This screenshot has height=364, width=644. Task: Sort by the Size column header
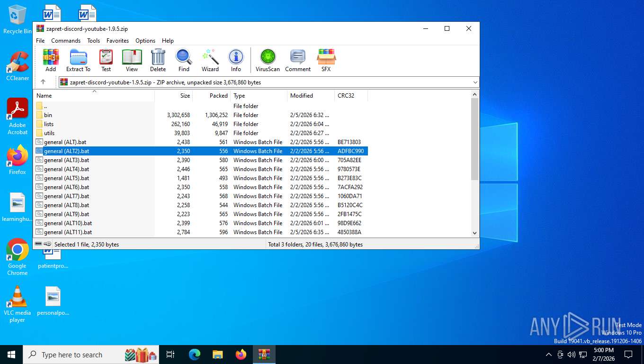(x=173, y=95)
